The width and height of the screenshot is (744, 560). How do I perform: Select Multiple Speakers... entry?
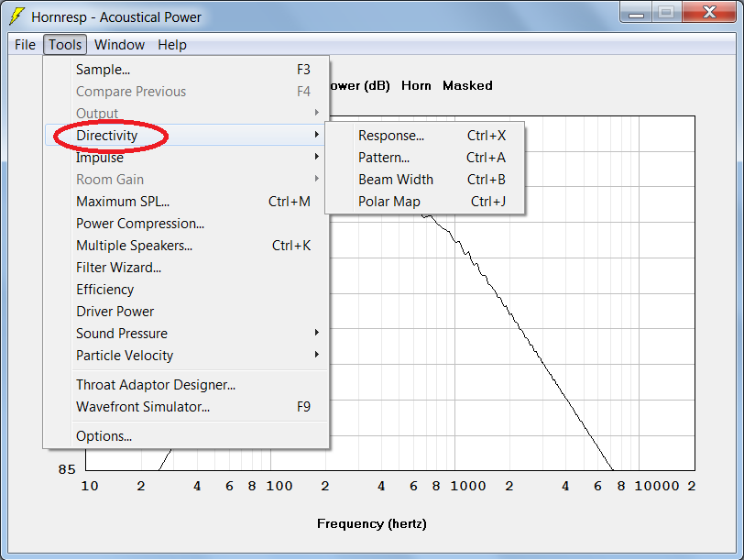point(187,246)
